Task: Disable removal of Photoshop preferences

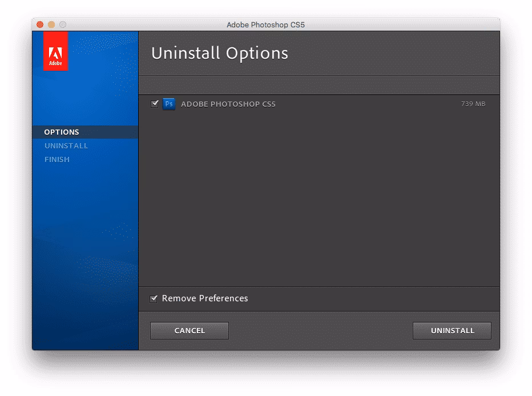Action: (x=154, y=298)
